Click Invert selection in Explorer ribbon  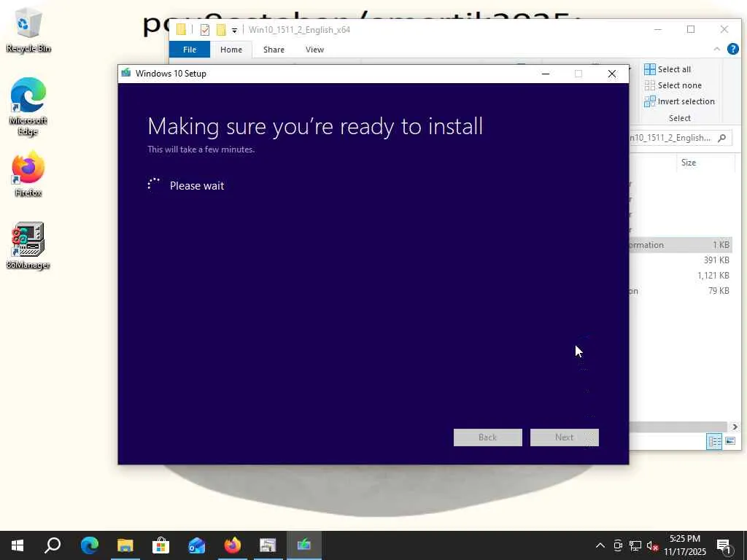click(679, 101)
